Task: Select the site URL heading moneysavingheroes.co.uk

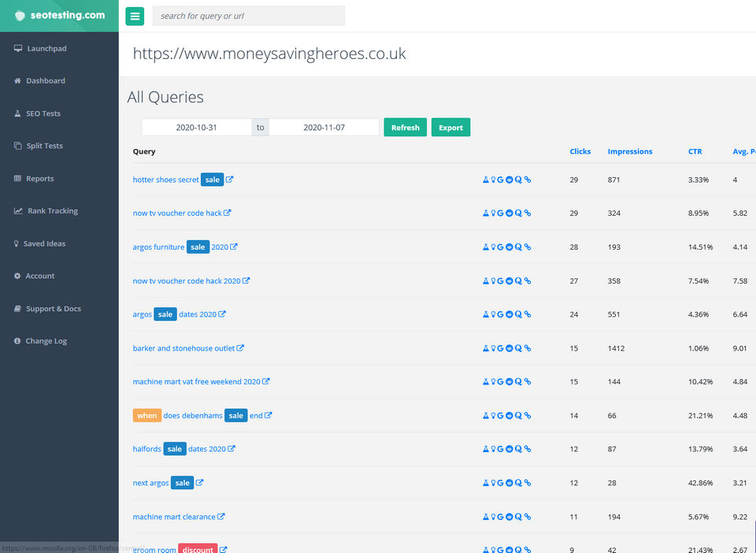Action: 269,54
